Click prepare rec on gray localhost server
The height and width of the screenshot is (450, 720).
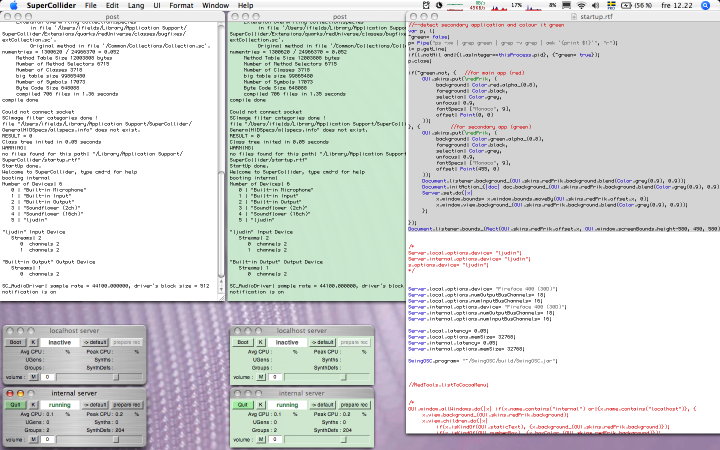point(127,343)
